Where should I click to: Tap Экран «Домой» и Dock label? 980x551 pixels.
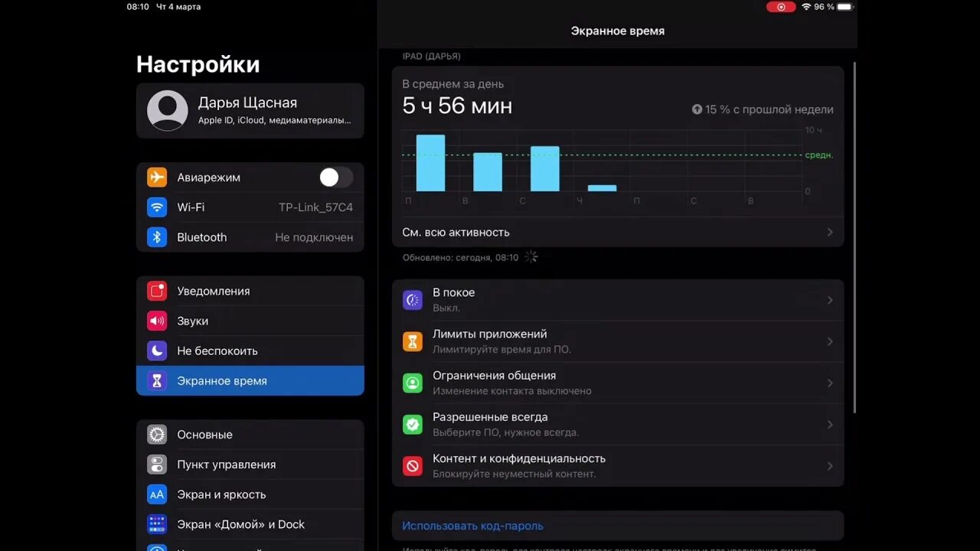(240, 524)
